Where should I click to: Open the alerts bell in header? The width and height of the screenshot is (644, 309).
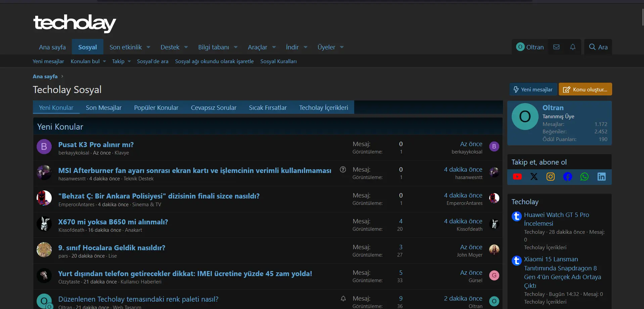[573, 47]
